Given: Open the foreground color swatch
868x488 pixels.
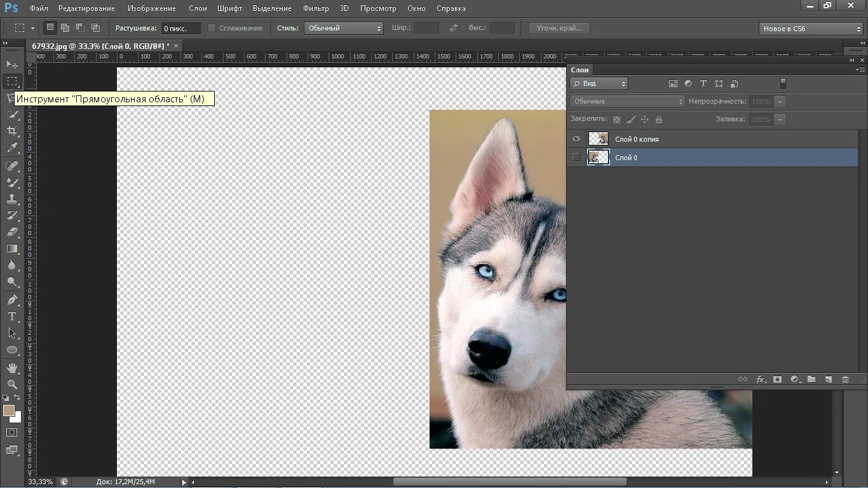Looking at the screenshot, I should [x=9, y=410].
